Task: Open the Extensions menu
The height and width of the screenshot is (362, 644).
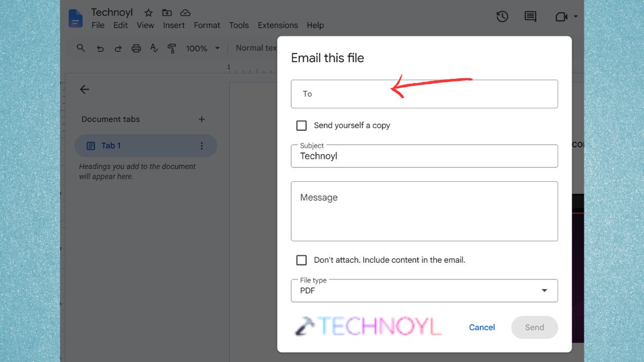Action: [x=277, y=25]
